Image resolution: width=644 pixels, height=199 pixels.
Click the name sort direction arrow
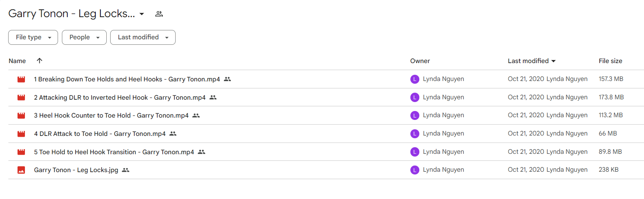click(x=39, y=61)
